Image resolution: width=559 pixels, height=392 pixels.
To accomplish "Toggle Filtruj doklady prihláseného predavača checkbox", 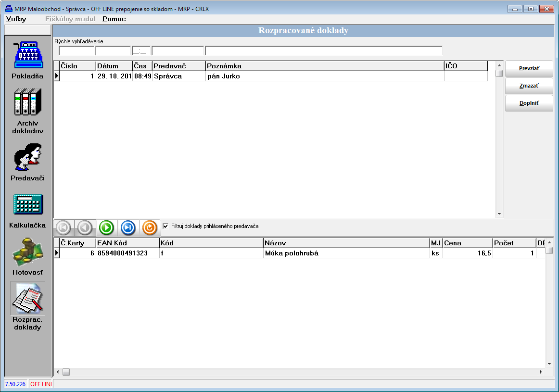I will pos(165,226).
